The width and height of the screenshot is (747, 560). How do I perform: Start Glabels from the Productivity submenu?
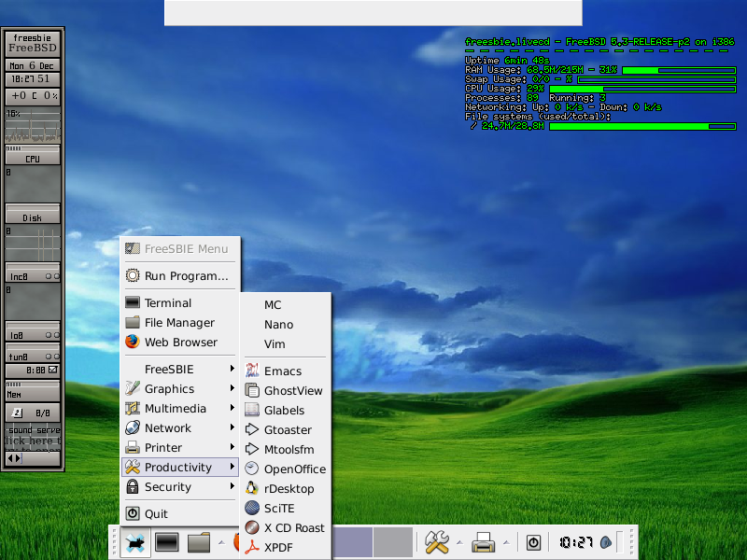pos(285,410)
